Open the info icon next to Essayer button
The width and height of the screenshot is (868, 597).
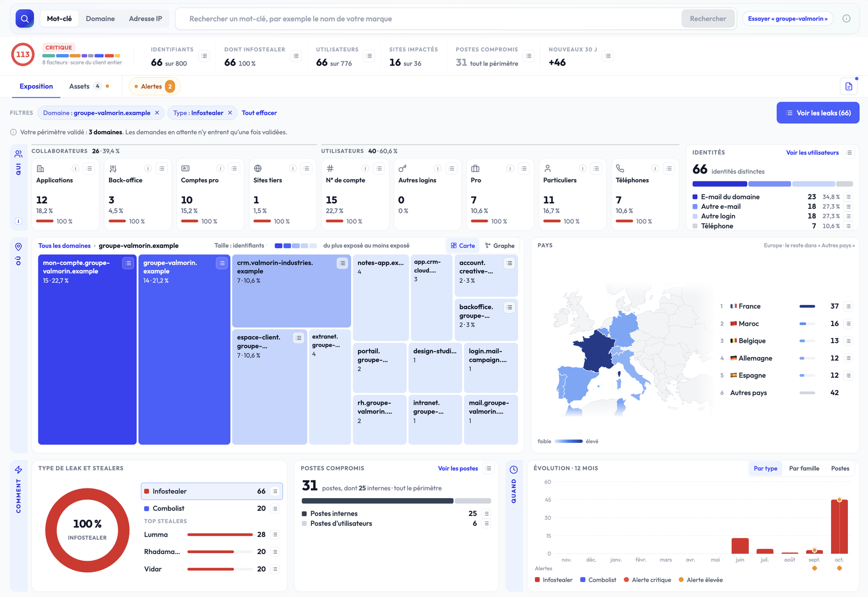(846, 18)
